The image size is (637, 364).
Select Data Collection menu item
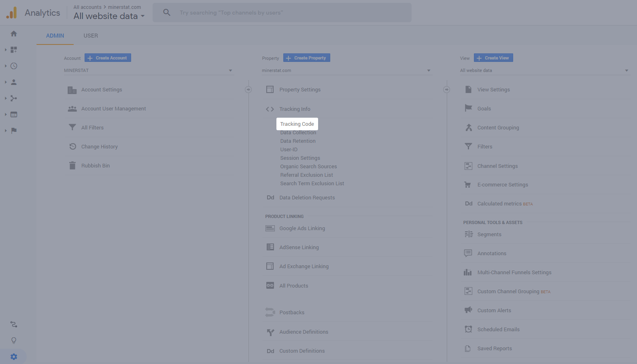(x=298, y=133)
